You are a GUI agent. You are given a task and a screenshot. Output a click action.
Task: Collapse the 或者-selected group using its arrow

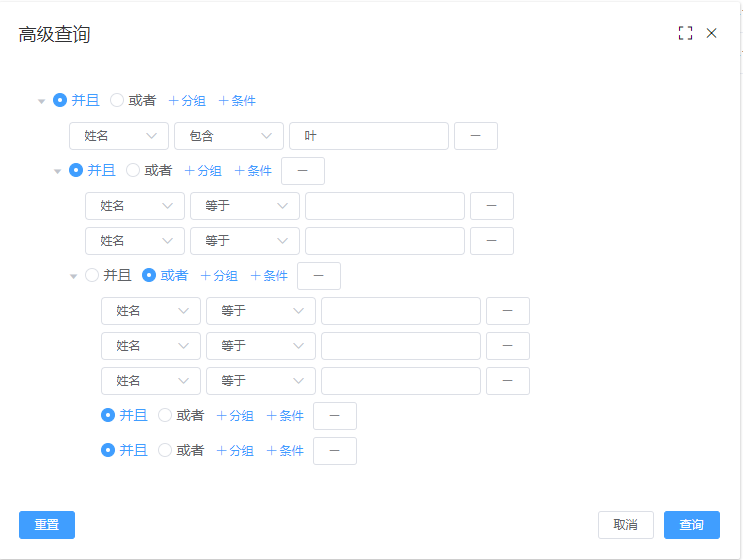coord(73,276)
